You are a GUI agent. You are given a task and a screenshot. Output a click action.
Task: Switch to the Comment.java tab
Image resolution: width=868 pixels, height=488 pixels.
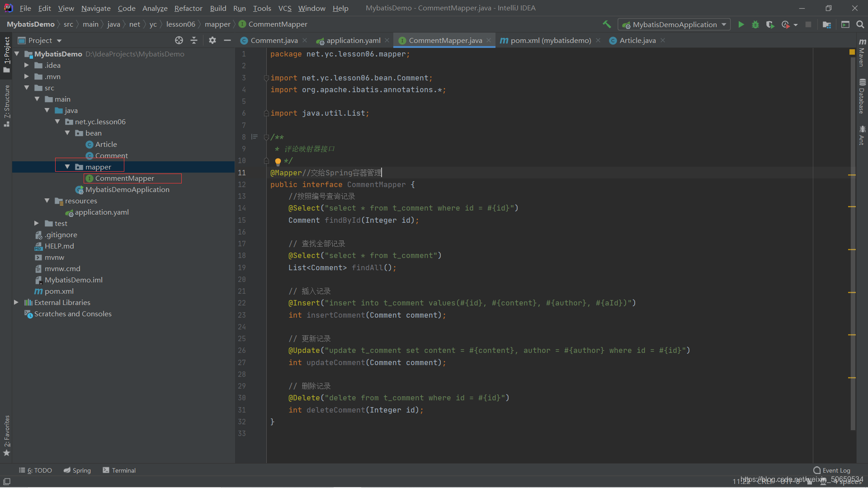click(x=273, y=40)
